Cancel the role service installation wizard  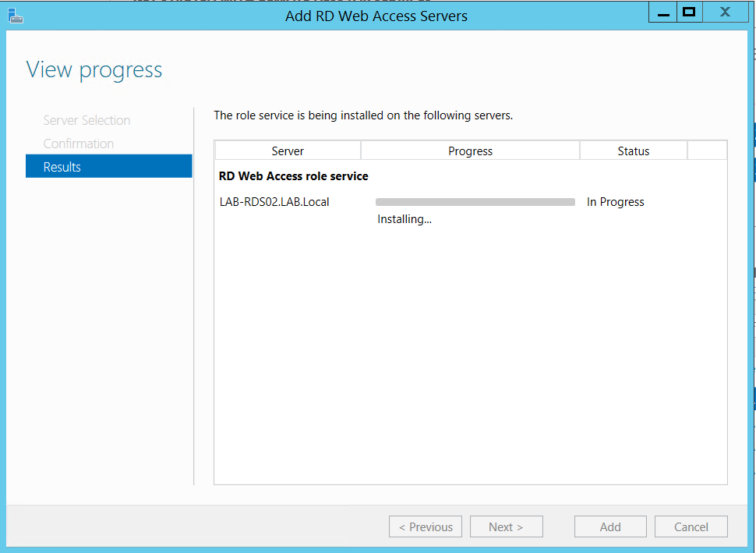pyautogui.click(x=691, y=526)
